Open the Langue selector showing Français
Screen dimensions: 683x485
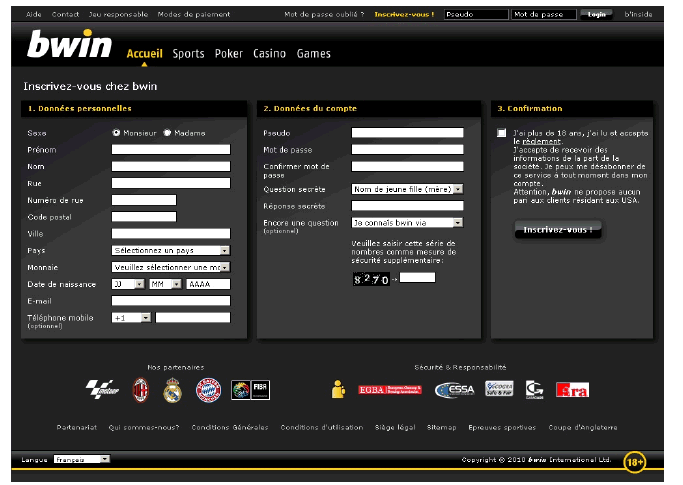(x=81, y=459)
